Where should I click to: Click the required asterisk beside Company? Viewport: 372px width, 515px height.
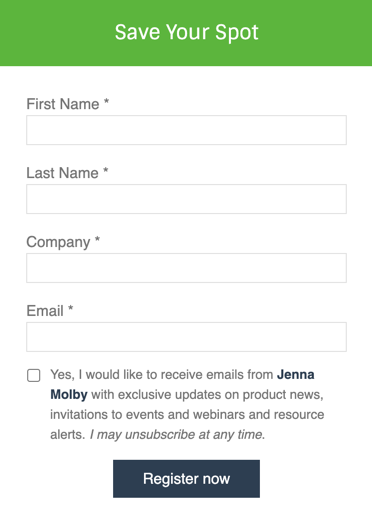[97, 239]
